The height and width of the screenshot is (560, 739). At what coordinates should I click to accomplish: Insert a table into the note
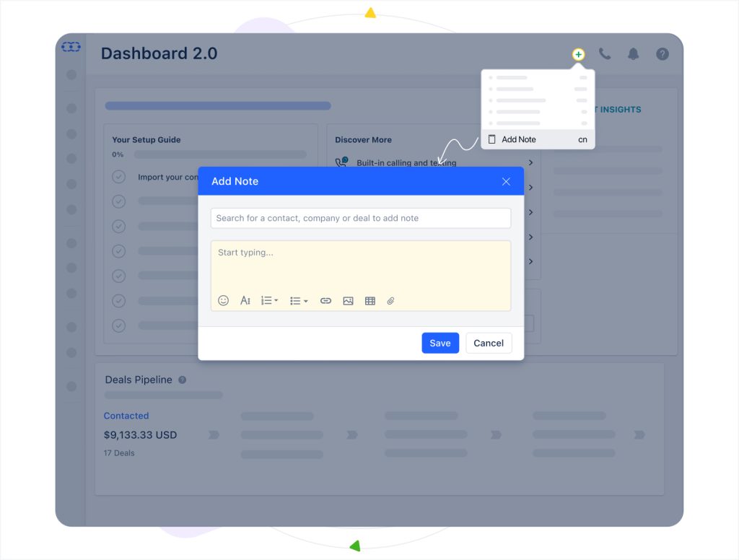tap(370, 301)
